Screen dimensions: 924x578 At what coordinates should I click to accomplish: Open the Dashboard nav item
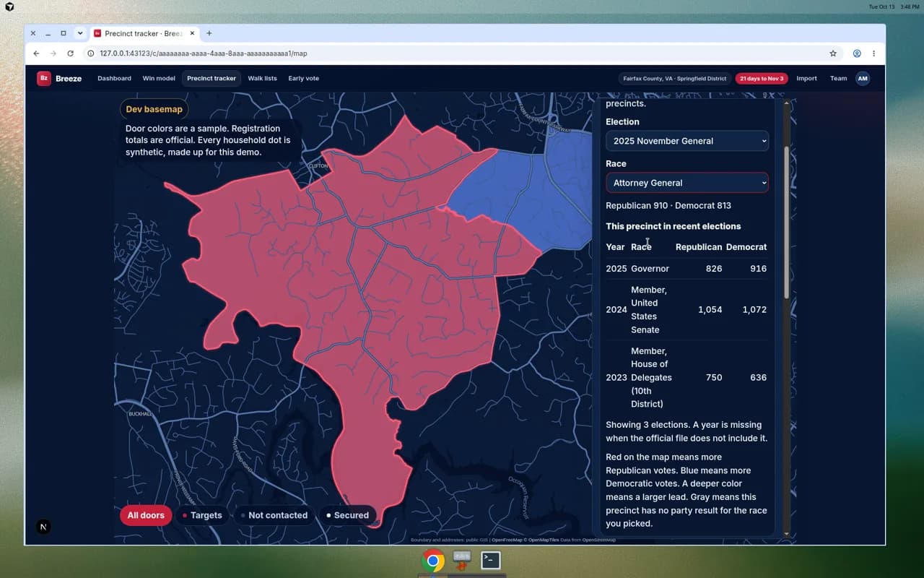[x=114, y=79]
